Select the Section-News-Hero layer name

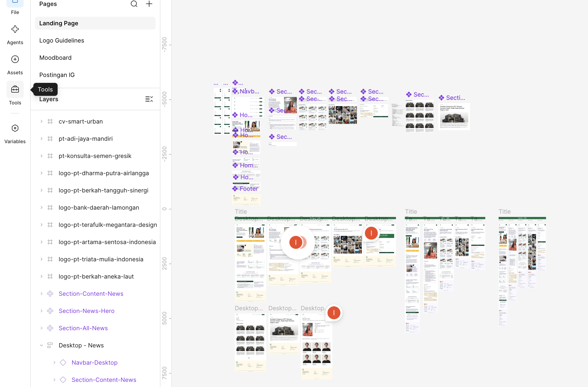point(87,311)
